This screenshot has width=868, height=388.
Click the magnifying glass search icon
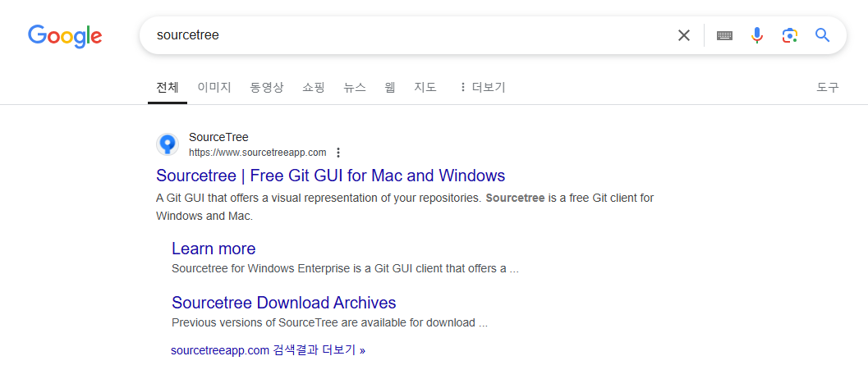823,35
